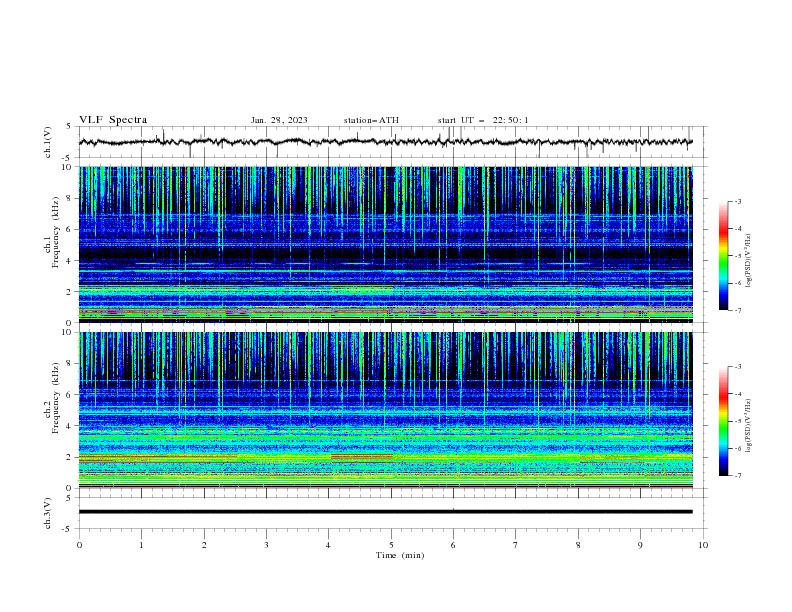Click the 'Time (min)' axis label

(x=400, y=555)
